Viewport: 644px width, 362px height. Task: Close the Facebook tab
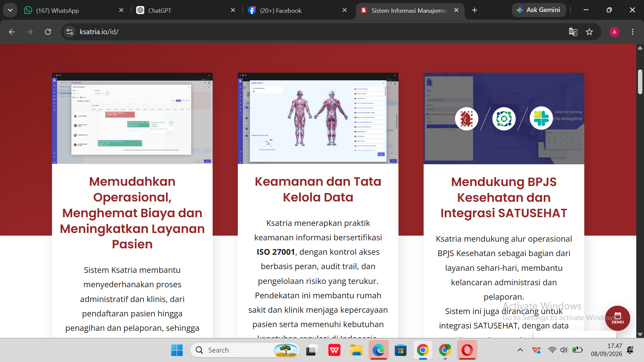(344, 10)
